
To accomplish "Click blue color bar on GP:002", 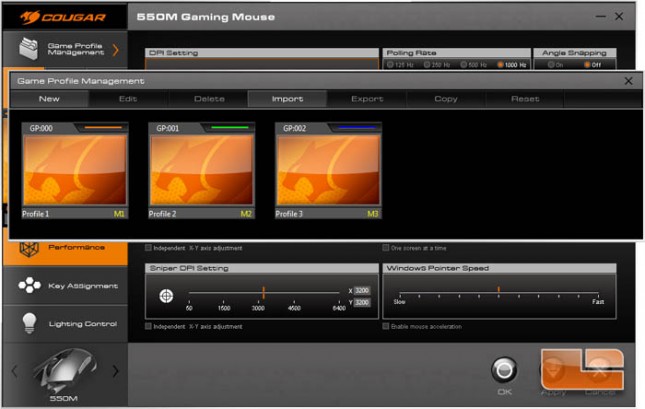I will pyautogui.click(x=356, y=128).
